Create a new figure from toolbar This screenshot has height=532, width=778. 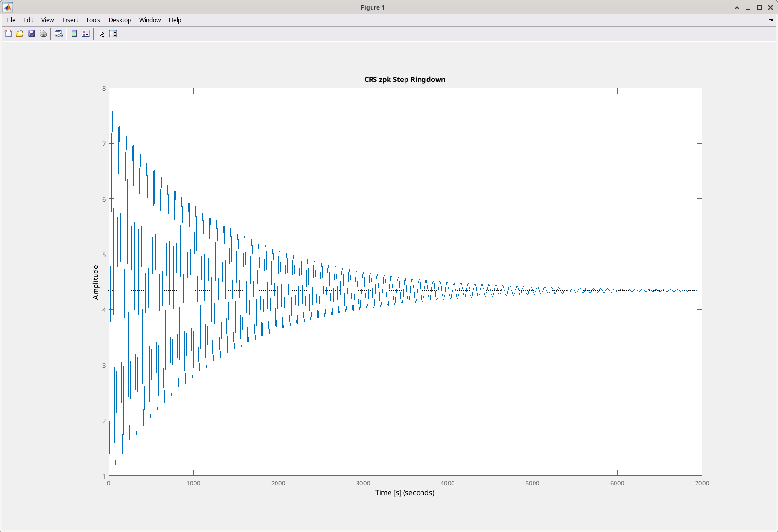point(8,33)
